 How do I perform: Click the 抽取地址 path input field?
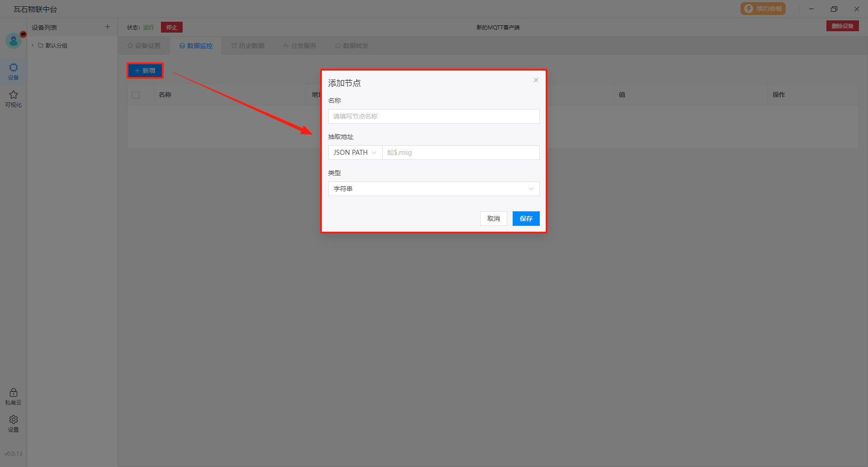point(461,152)
